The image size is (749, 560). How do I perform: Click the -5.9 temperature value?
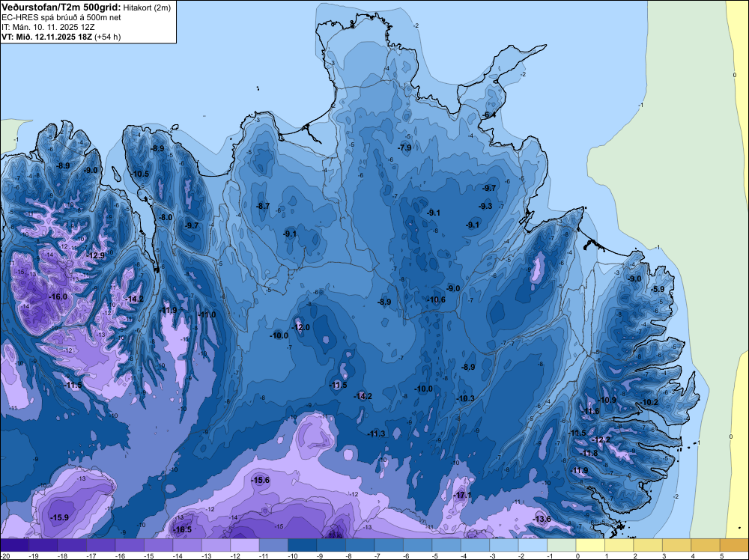pyautogui.click(x=658, y=289)
